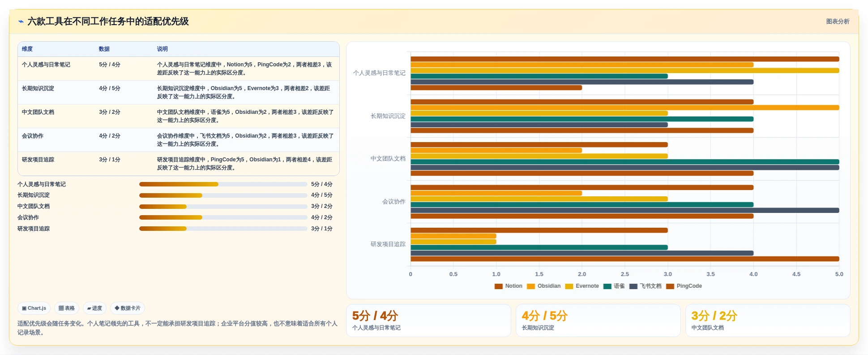868x355 pixels.
Task: Click the 长期知识沉淀 chart axis label
Action: (x=388, y=116)
